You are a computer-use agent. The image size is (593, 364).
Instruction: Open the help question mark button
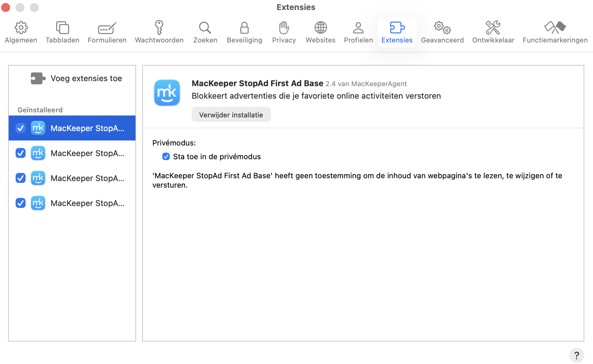coord(576,355)
